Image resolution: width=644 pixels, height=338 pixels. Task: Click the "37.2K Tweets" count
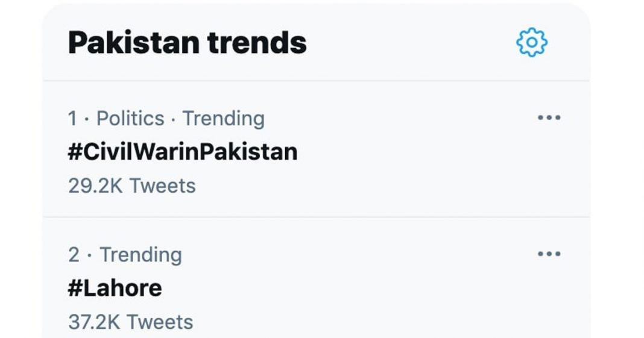click(130, 322)
